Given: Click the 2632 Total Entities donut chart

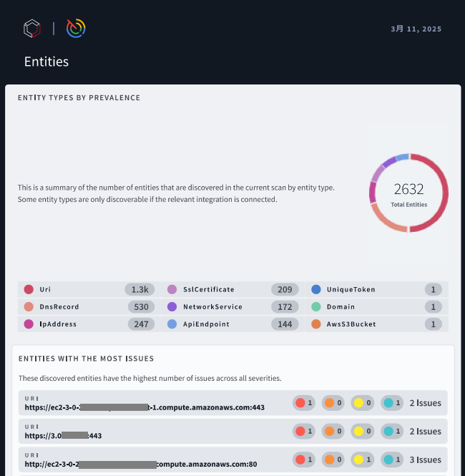Looking at the screenshot, I should point(408,193).
